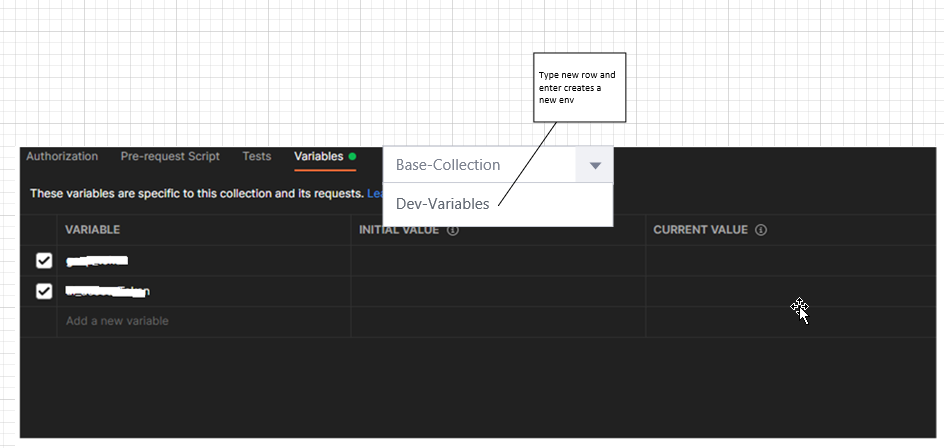Select the first variable's name cell
The width and height of the screenshot is (944, 448).
tap(204, 261)
